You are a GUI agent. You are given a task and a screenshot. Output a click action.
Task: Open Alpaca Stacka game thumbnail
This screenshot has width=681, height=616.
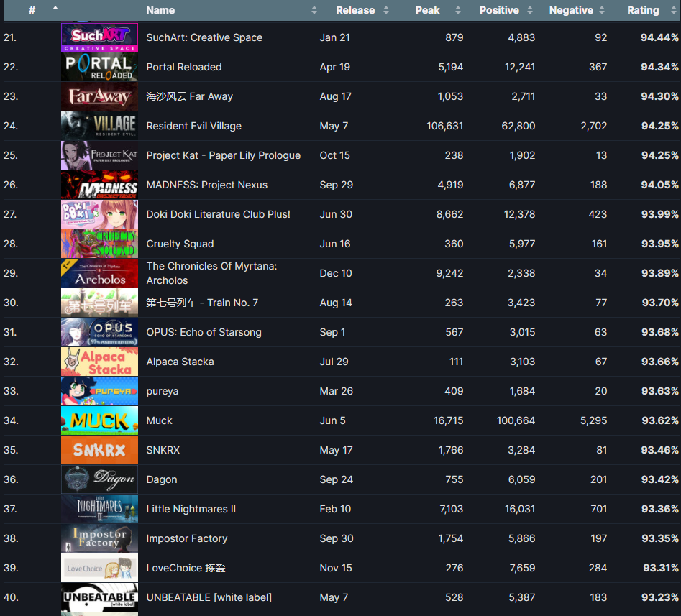99,362
